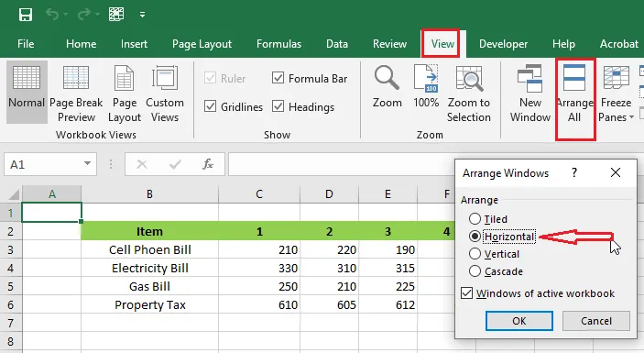Click the Redo arrow icon

83,15
